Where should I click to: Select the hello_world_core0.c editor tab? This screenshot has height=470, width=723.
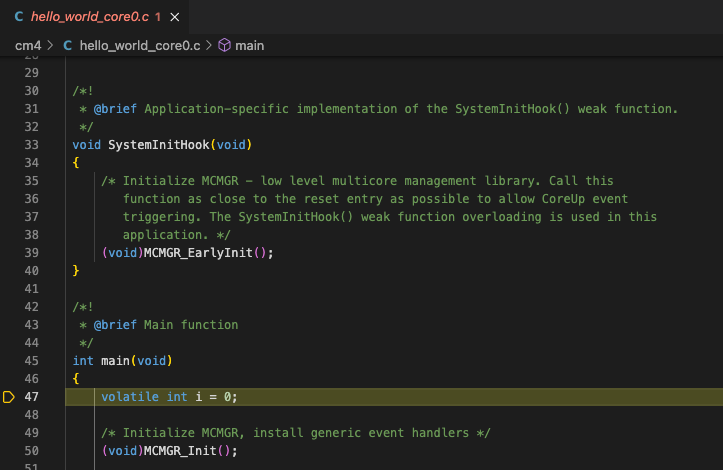point(94,17)
